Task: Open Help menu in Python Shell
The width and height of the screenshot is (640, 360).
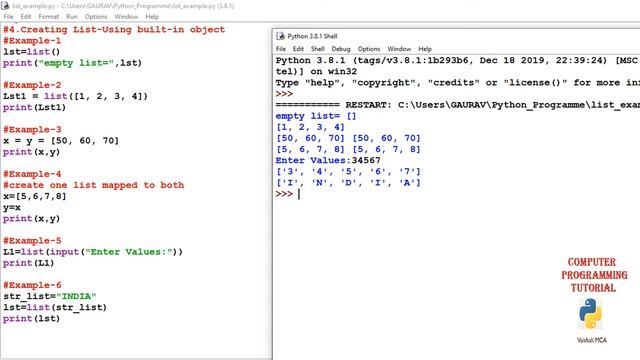Action: [425, 49]
